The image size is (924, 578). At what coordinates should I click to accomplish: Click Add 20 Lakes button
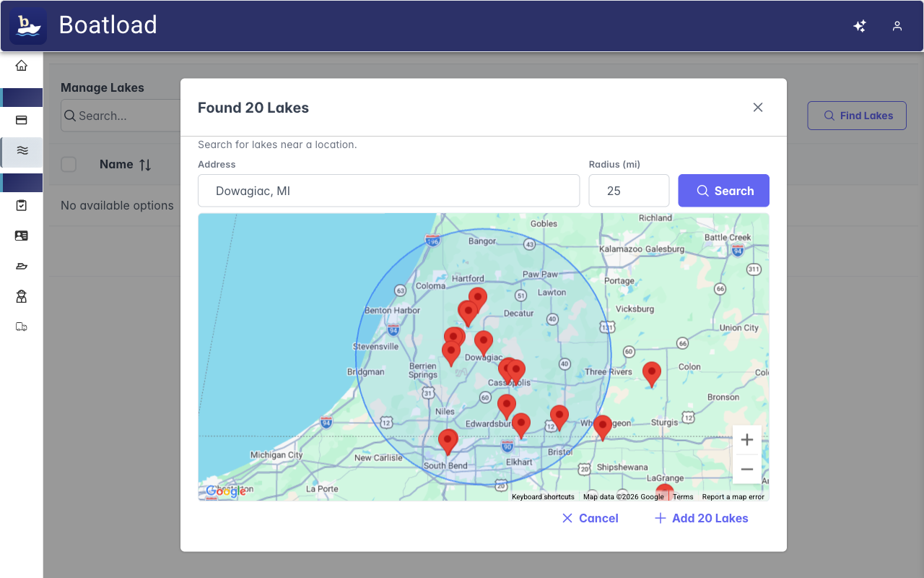click(x=701, y=518)
